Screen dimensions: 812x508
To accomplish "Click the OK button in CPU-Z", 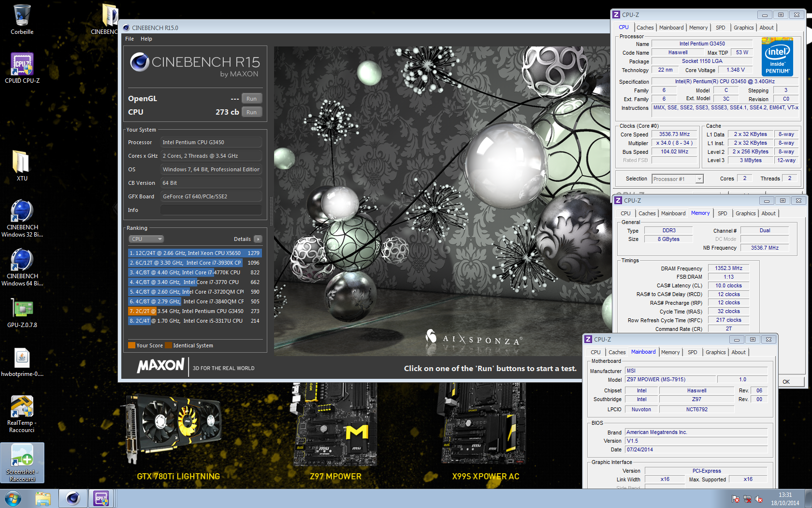I will pos(786,382).
